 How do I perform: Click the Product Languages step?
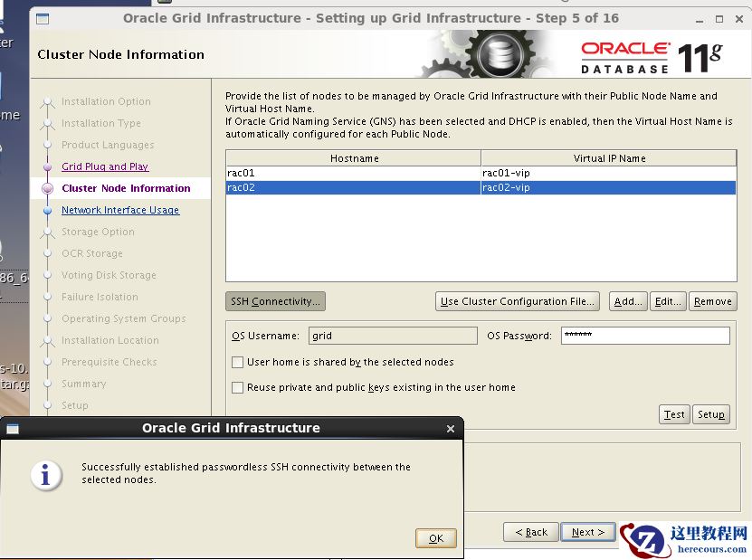click(x=108, y=145)
